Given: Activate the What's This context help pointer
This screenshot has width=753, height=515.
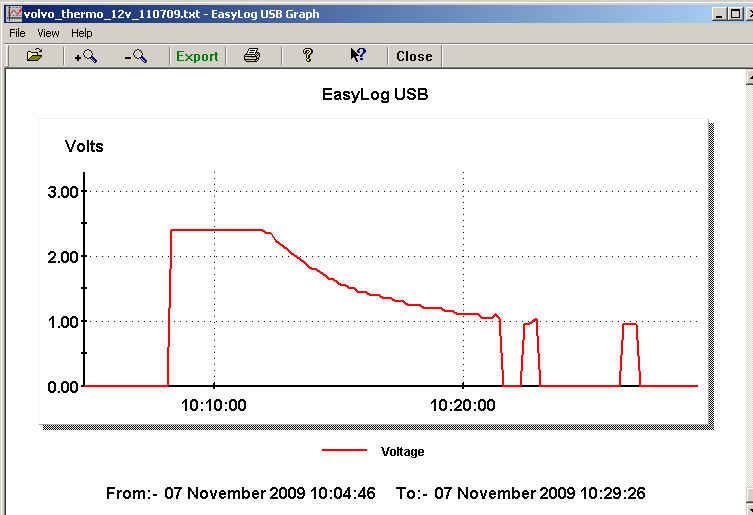Looking at the screenshot, I should click(x=358, y=56).
